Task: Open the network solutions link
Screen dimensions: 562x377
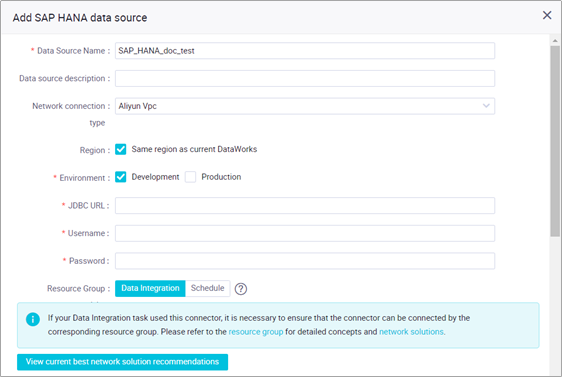Action: click(x=411, y=332)
